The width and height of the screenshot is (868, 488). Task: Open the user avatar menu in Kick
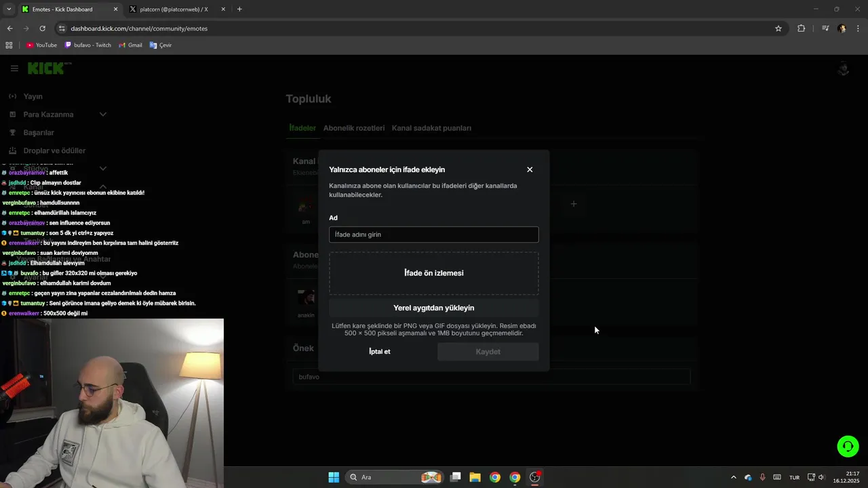844,68
